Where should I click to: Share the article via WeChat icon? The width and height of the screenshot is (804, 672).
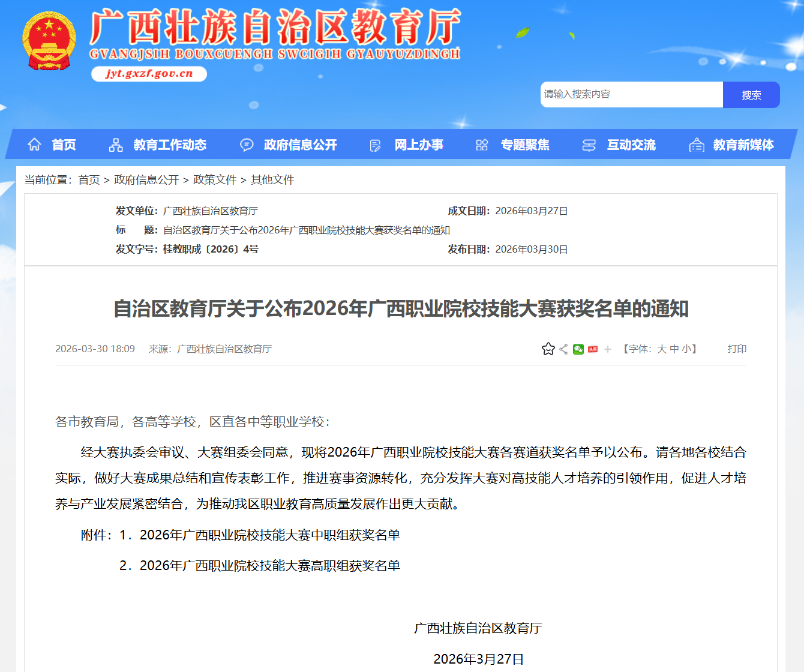pos(578,349)
